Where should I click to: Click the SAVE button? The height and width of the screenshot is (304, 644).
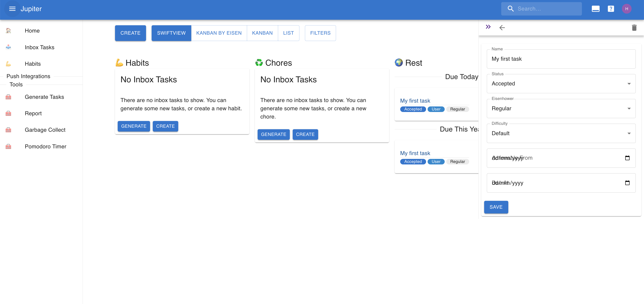(x=496, y=207)
